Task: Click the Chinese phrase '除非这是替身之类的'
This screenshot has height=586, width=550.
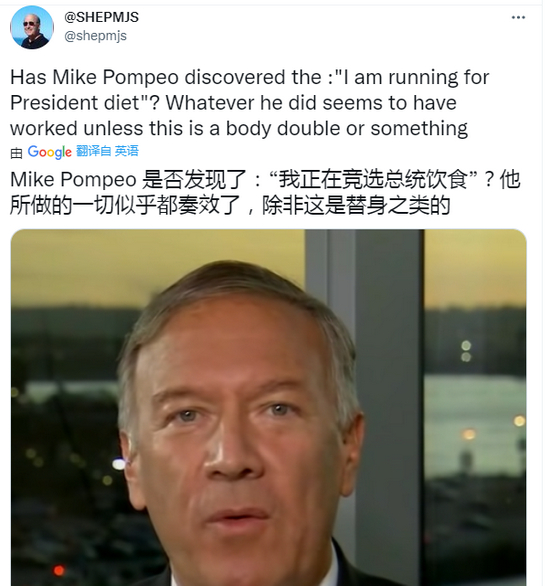Action: coord(355,205)
